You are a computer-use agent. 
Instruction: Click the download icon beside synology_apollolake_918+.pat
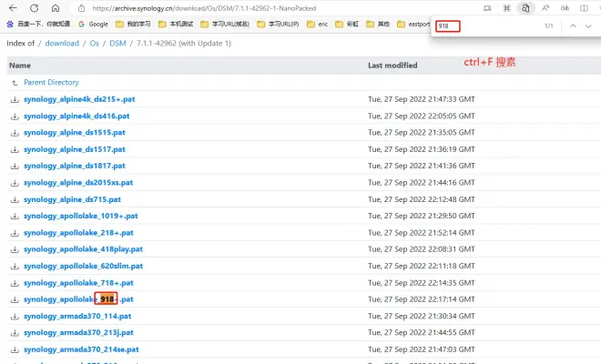click(15, 299)
